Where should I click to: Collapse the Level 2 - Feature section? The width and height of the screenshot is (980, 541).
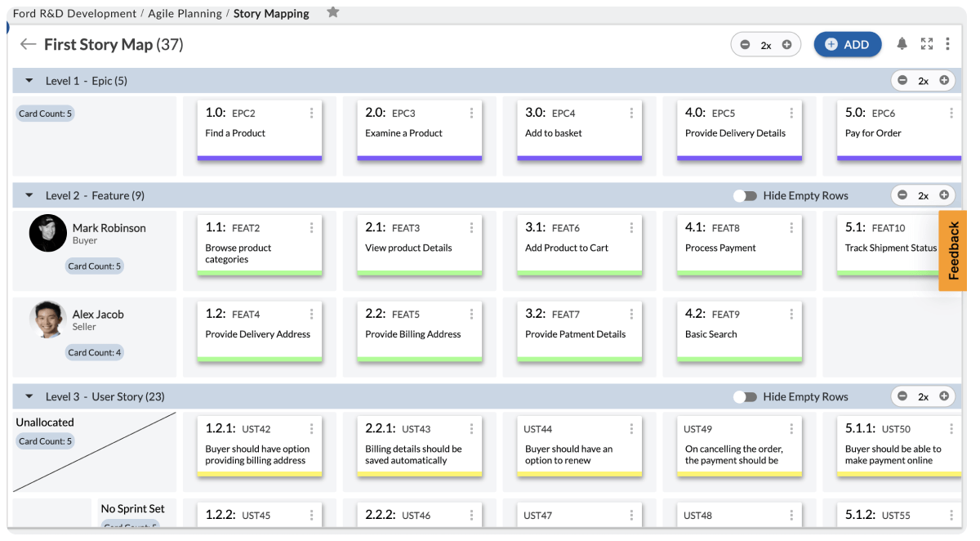tap(29, 196)
